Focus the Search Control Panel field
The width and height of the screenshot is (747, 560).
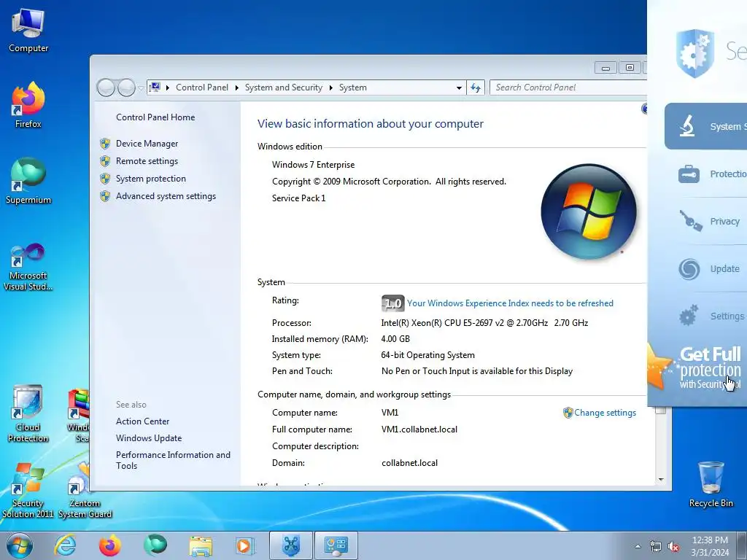pos(568,87)
